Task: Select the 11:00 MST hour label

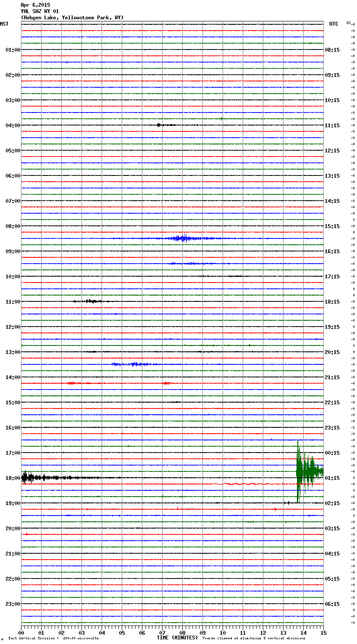Action: [x=13, y=302]
